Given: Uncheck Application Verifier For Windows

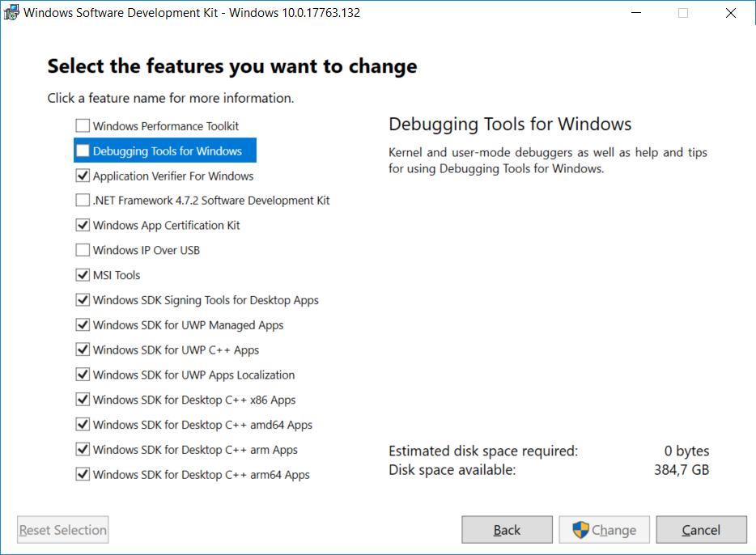Looking at the screenshot, I should tap(83, 176).
